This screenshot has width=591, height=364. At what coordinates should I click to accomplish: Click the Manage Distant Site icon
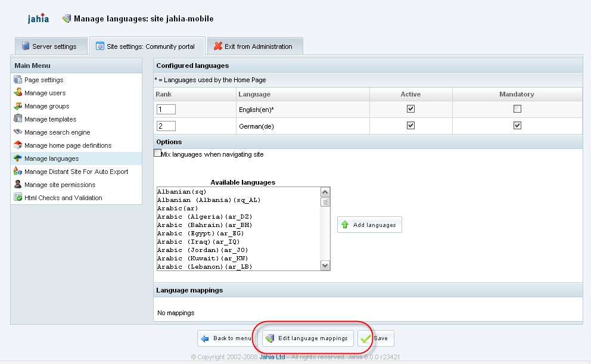point(18,171)
